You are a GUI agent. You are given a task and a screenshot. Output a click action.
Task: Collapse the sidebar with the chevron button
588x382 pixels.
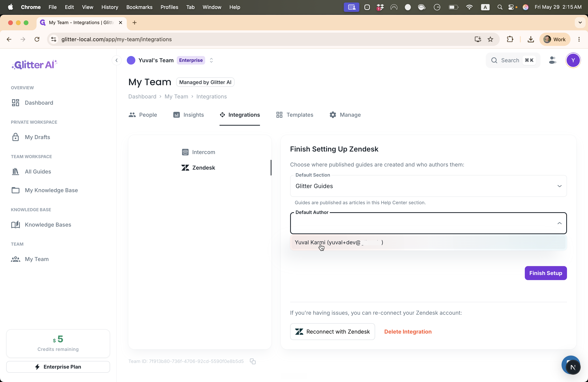tap(117, 60)
